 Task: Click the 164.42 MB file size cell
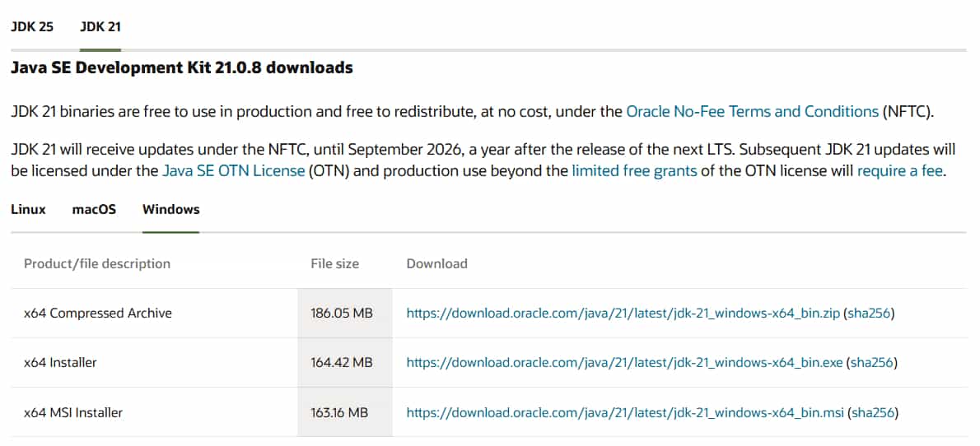341,363
